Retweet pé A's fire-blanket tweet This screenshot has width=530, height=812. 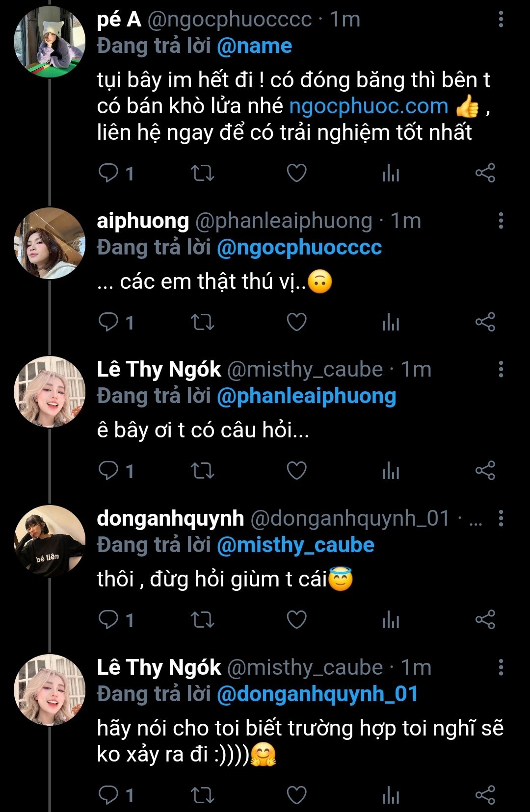[202, 173]
